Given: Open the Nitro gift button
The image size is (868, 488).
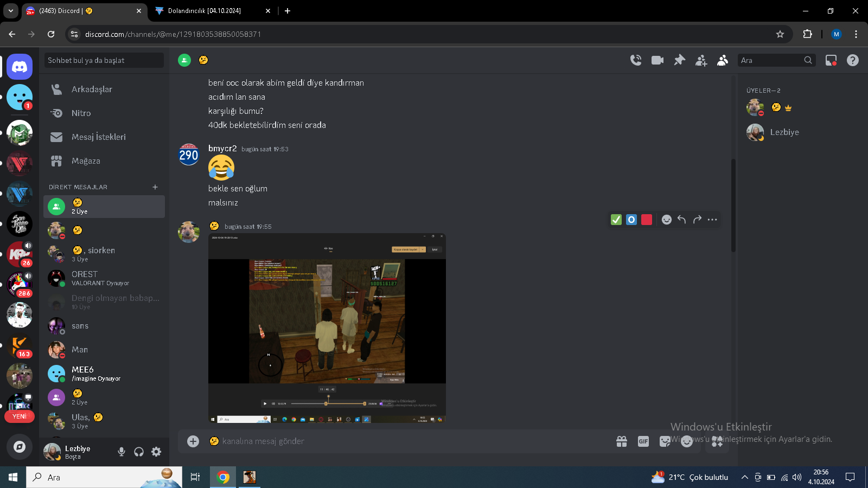Looking at the screenshot, I should [622, 441].
